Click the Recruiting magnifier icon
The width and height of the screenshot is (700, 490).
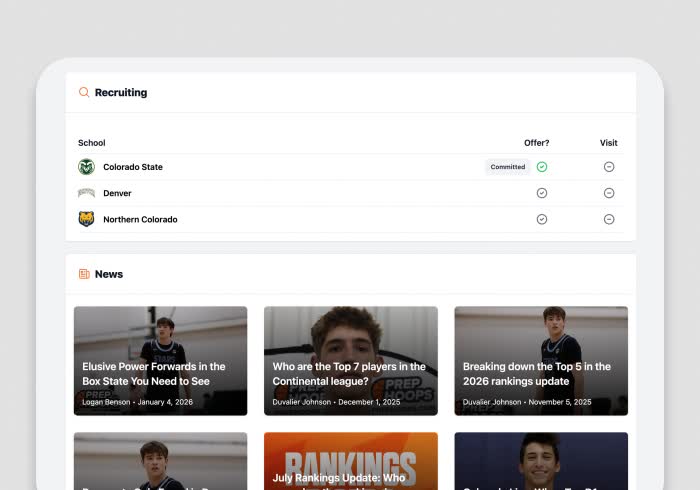[x=84, y=92]
